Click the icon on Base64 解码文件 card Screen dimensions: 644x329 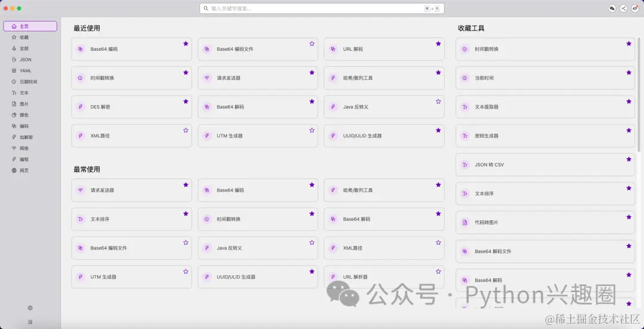coord(465,251)
